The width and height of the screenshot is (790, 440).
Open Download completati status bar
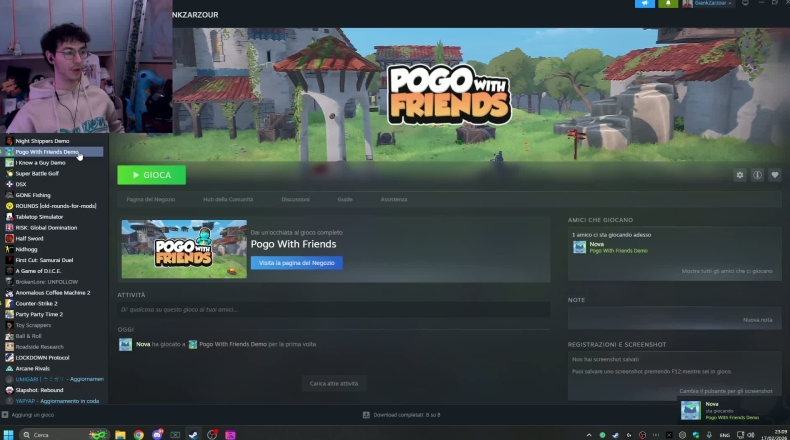400,414
